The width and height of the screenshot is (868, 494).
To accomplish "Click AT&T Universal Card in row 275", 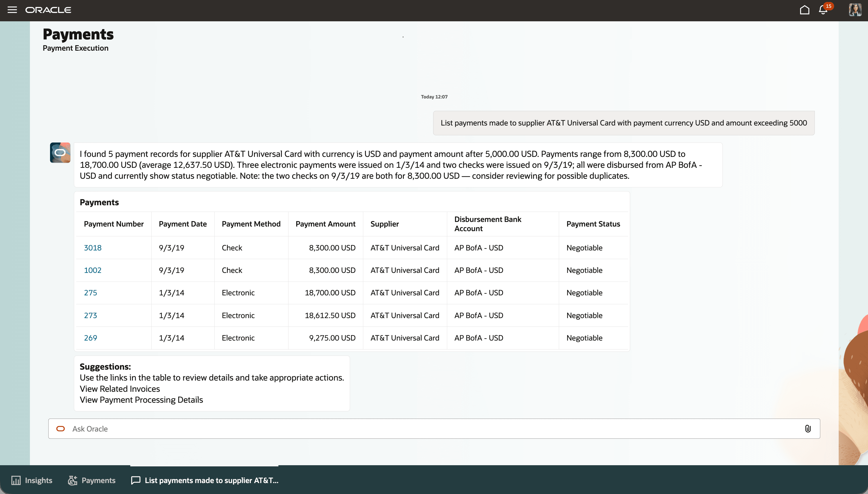I will click(405, 292).
